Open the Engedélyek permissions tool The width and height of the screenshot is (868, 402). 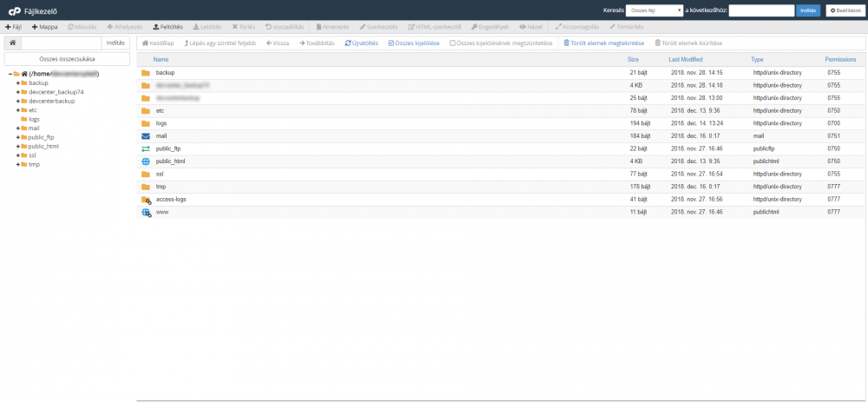pyautogui.click(x=491, y=27)
